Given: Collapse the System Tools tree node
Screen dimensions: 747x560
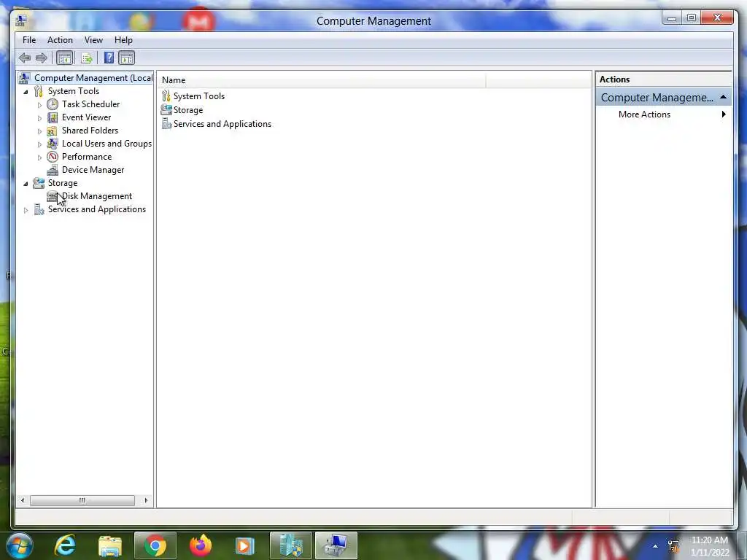Looking at the screenshot, I should pos(26,91).
